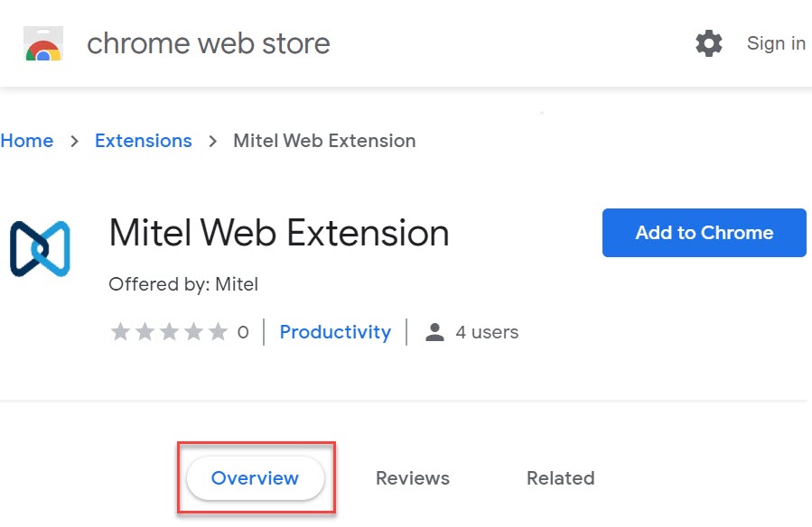Click the Chrome Web Store logo icon
Screen dimensions: 812x527
click(x=42, y=43)
